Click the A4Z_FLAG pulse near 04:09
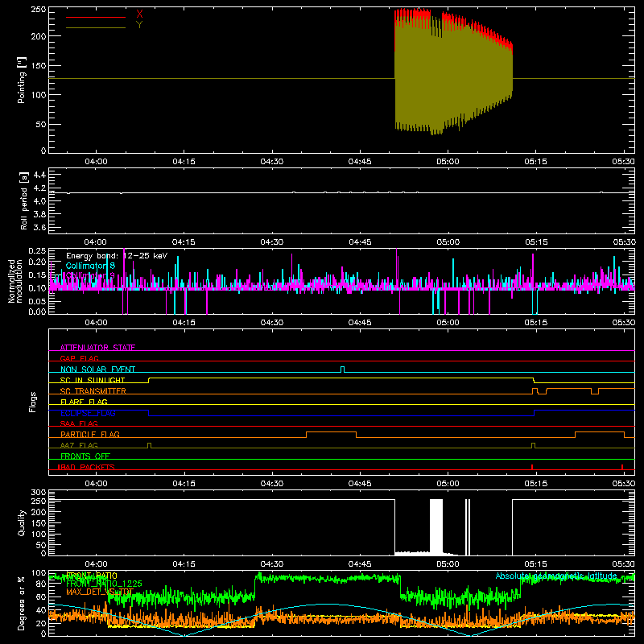 [149, 445]
